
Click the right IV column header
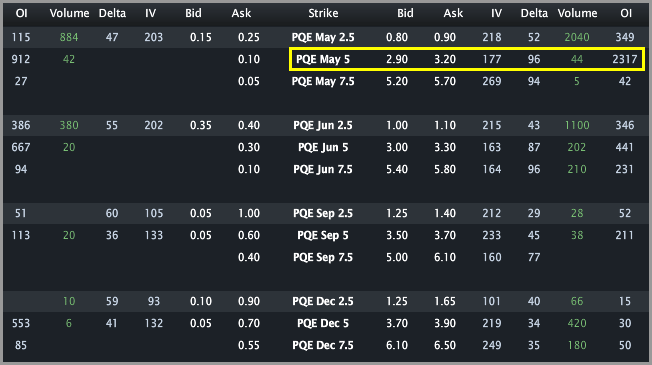pyautogui.click(x=496, y=13)
